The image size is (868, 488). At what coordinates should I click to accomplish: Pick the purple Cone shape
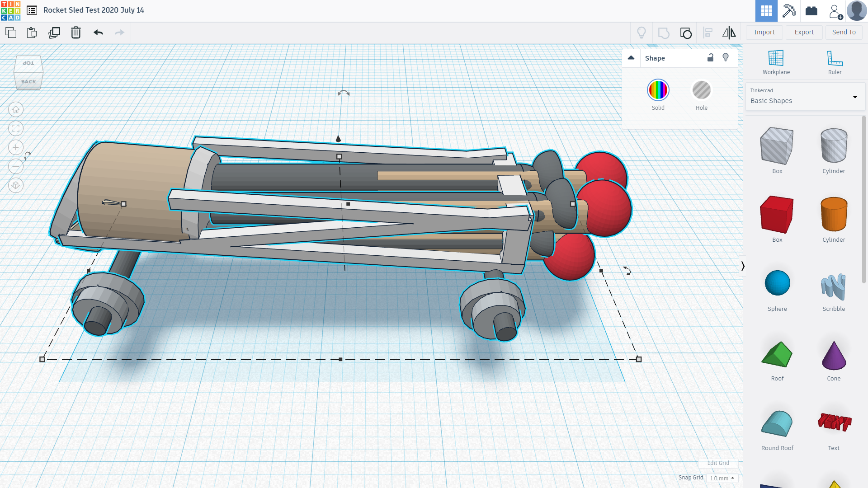834,355
